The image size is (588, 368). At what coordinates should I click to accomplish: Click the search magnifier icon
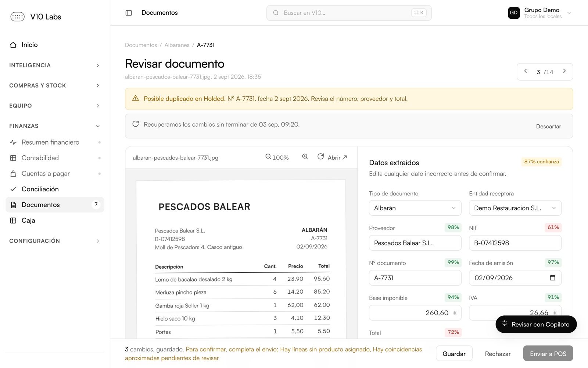(276, 13)
